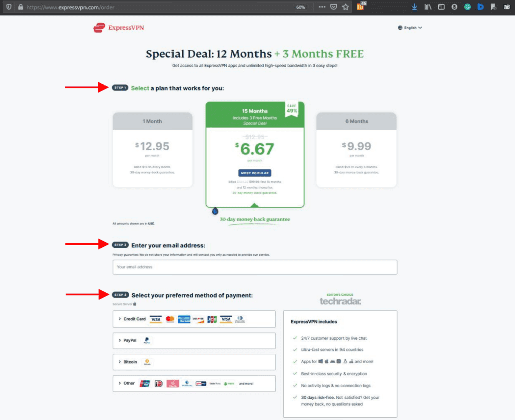Screen dimensions: 515x420
Task: Click the site security lock icon
Action: pyautogui.click(x=20, y=7)
